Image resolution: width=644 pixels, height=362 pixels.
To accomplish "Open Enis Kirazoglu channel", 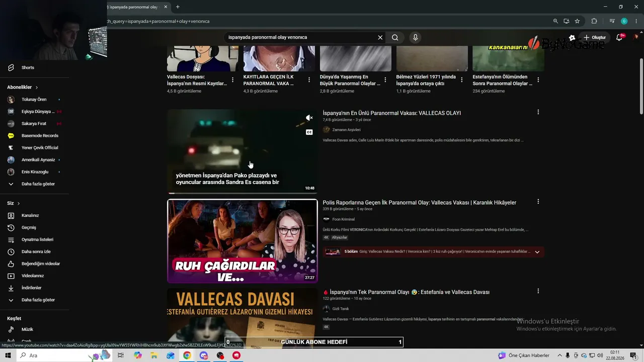I will tap(34, 172).
